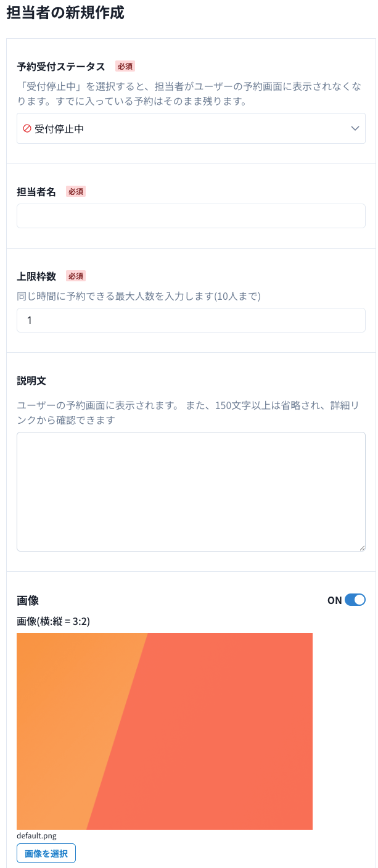378x868 pixels.
Task: Click the 画像(横:縦 = 3:2) caption
Action: coord(54,621)
